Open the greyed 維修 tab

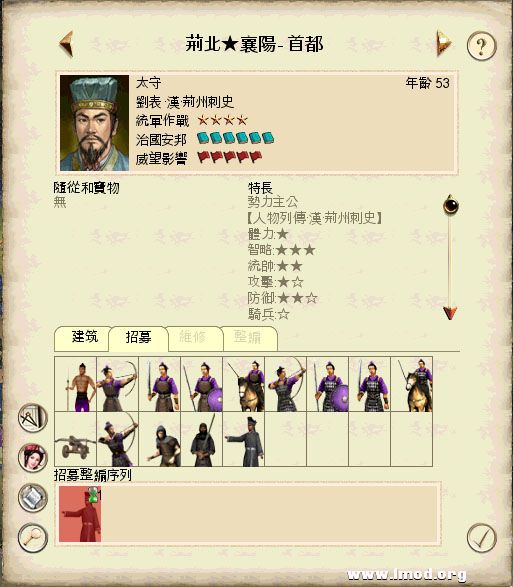pos(194,339)
